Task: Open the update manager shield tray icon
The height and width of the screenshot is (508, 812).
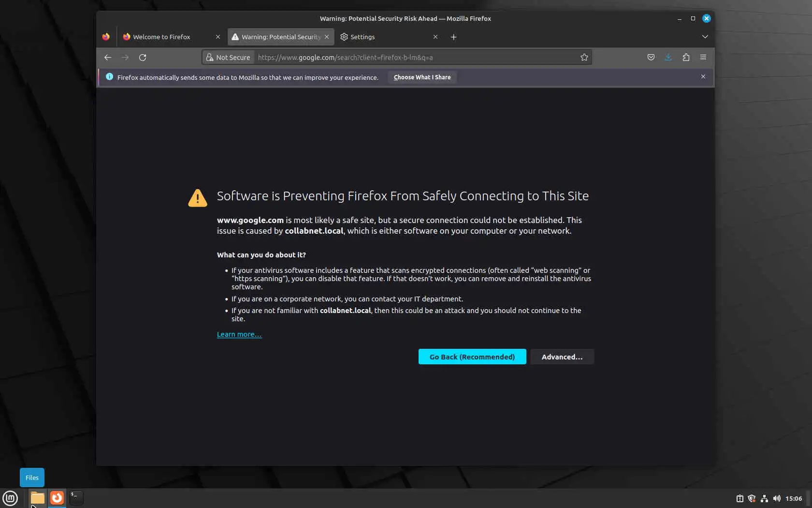Action: 752,498
